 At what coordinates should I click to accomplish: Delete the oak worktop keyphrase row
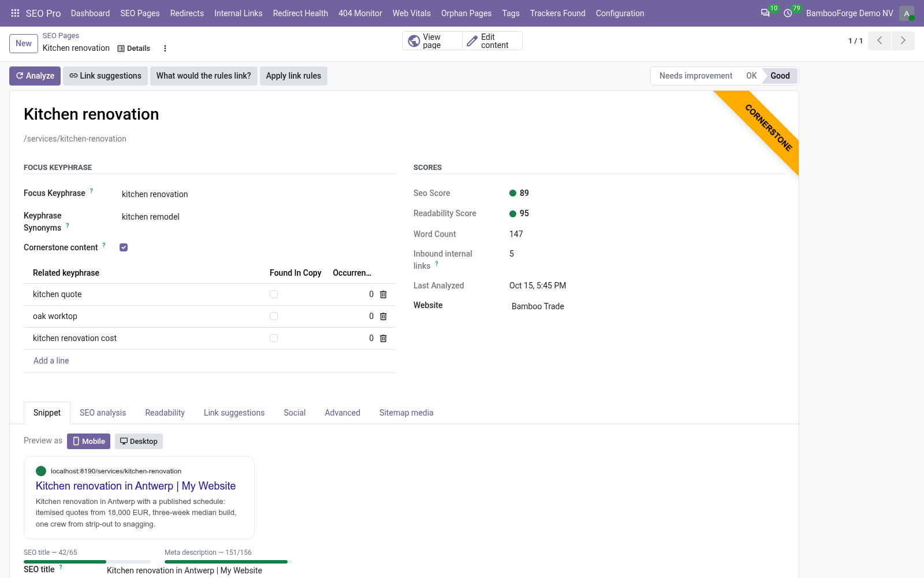point(383,316)
